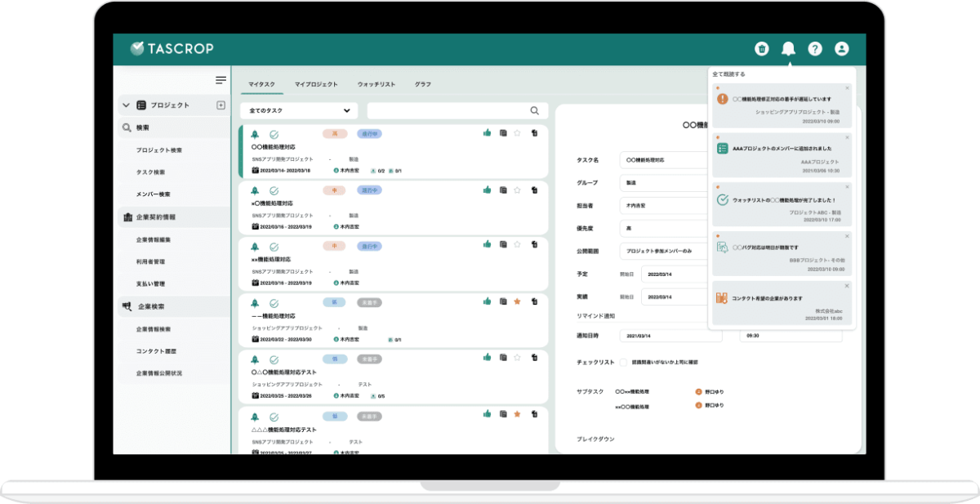Click the hamburger icon to collapse sidebar
Image resolution: width=980 pixels, height=504 pixels.
click(x=220, y=80)
